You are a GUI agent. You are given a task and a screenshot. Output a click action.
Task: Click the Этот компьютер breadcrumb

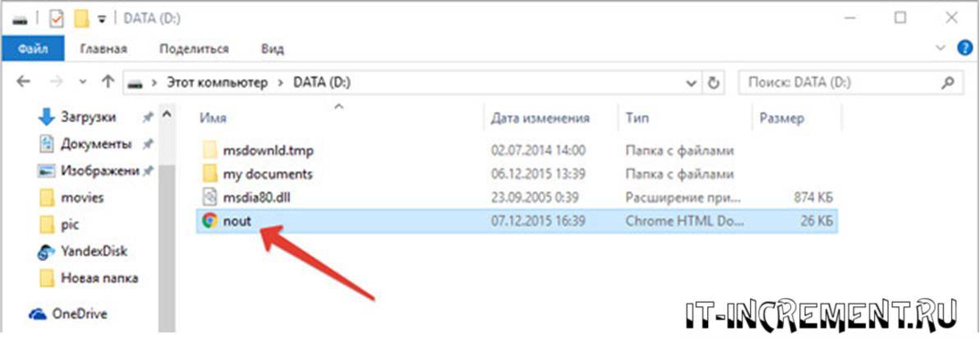217,83
